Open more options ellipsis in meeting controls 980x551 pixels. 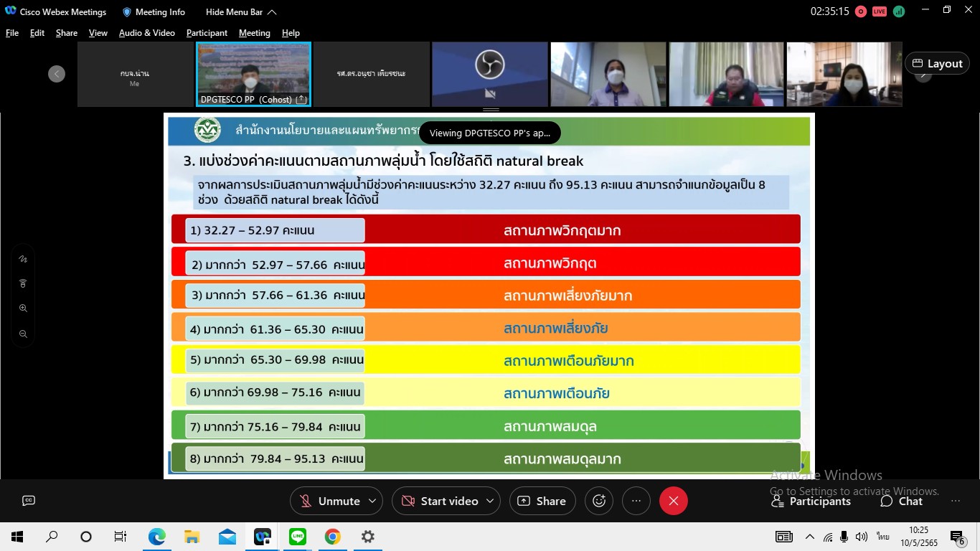[636, 501]
